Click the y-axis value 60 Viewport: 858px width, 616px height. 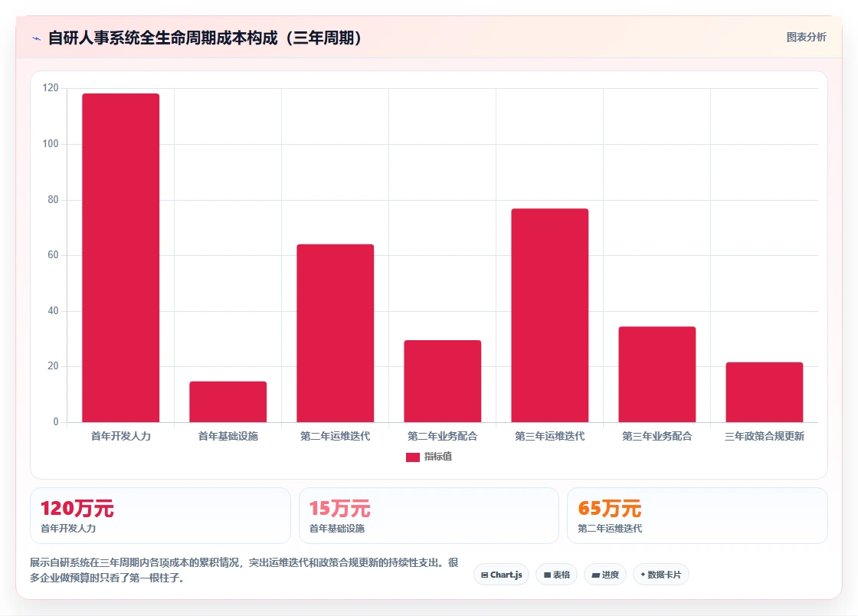(x=53, y=255)
